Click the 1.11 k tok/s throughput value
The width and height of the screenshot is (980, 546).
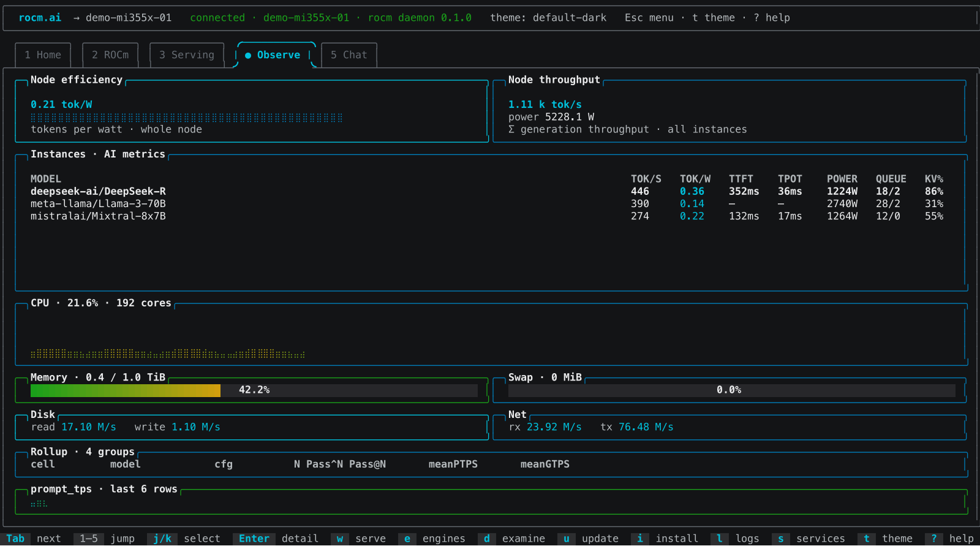[x=545, y=105]
